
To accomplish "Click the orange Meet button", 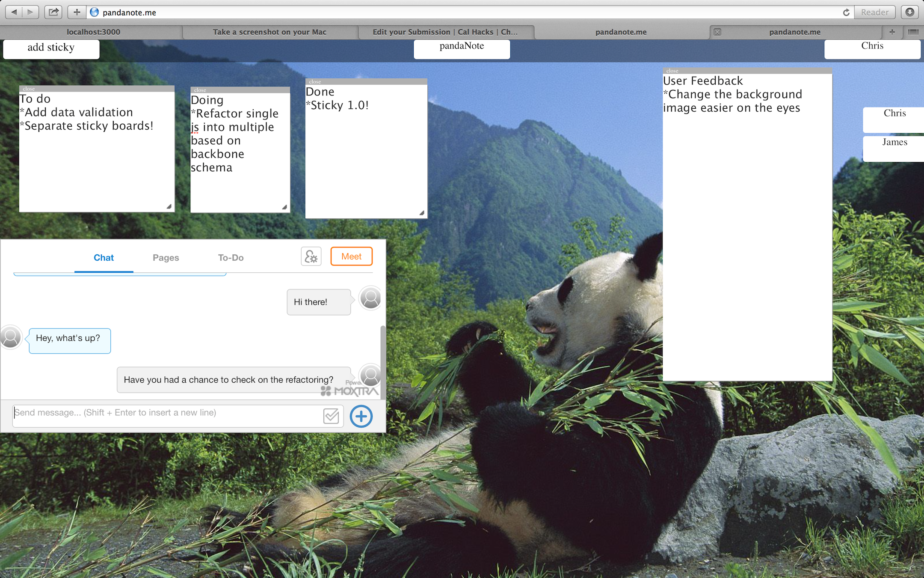I will click(351, 256).
